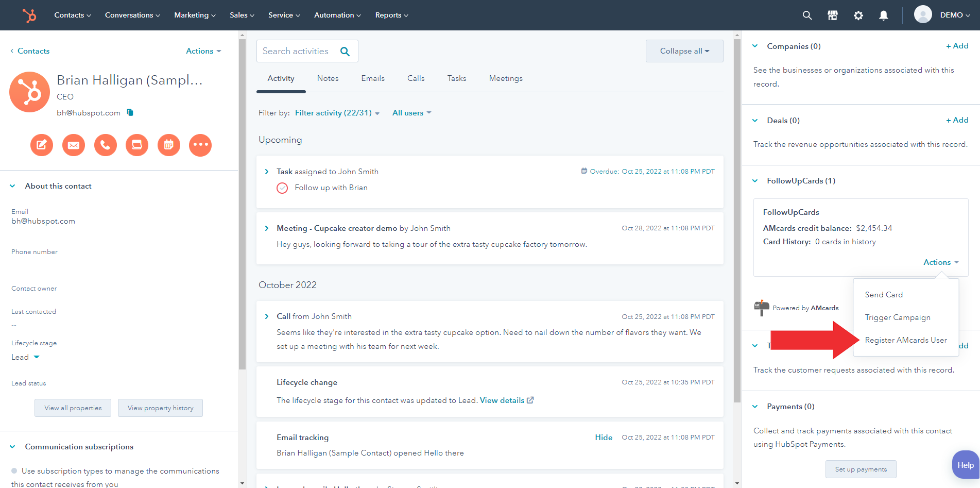Focus the Search activities field
Image resolution: width=980 pixels, height=488 pixels.
(x=307, y=51)
